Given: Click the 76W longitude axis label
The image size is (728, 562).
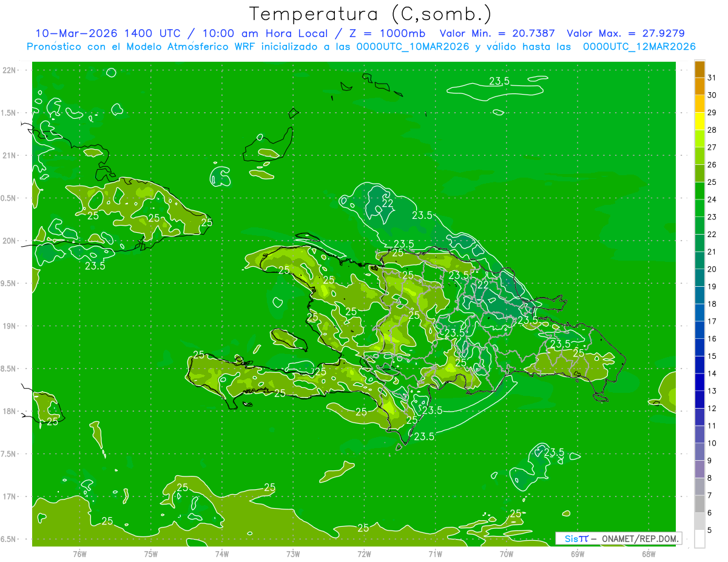Looking at the screenshot, I should click(x=79, y=554).
